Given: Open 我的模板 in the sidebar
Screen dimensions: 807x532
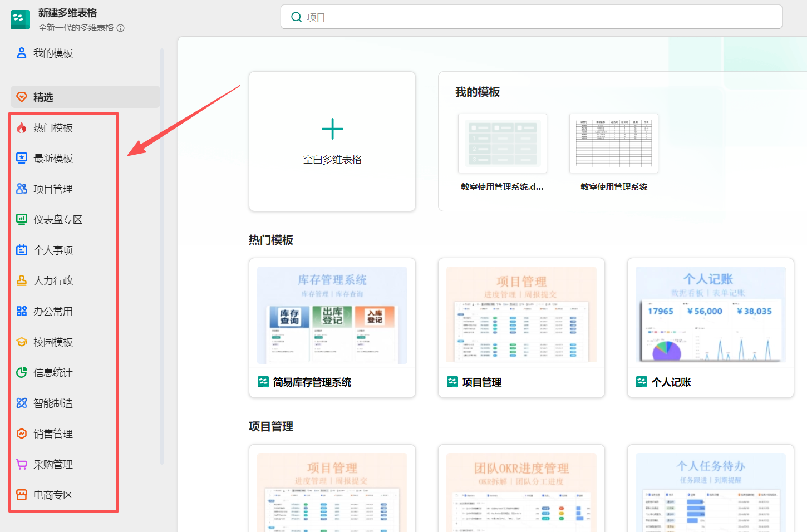Looking at the screenshot, I should pos(53,53).
